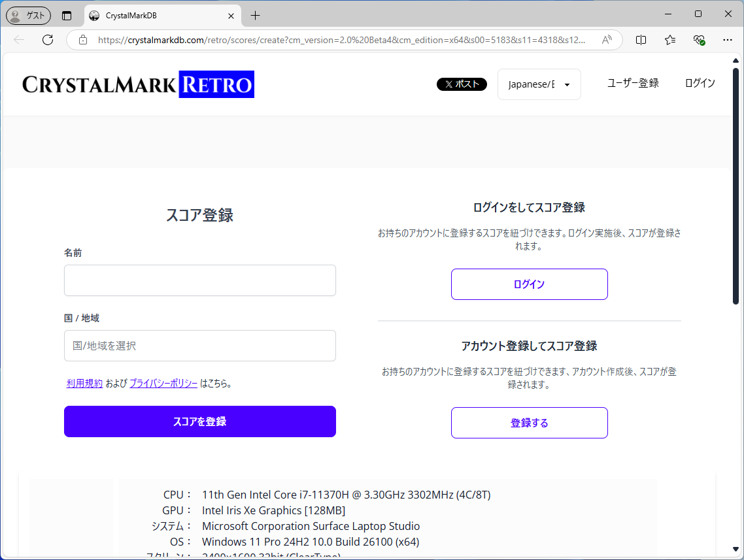The width and height of the screenshot is (744, 560).
Task: Open browser settings via the ellipsis icon
Action: (727, 40)
